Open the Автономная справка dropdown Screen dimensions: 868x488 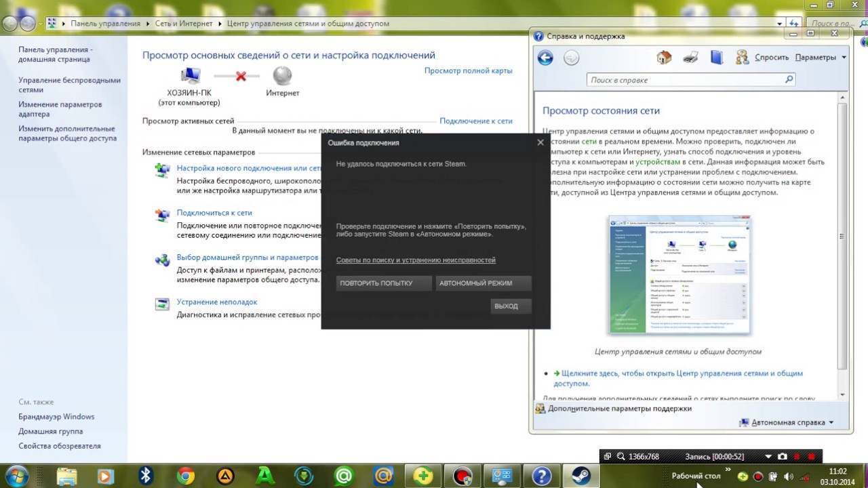[786, 422]
